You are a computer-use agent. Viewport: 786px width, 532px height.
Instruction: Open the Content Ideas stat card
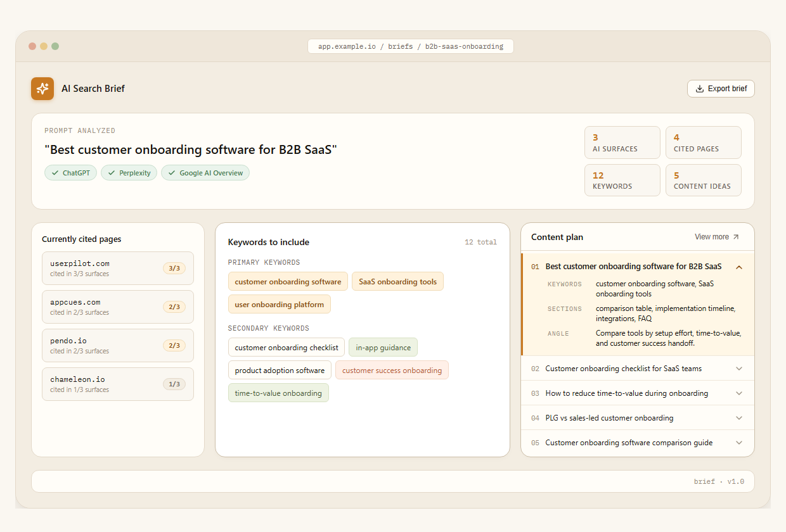pyautogui.click(x=704, y=180)
